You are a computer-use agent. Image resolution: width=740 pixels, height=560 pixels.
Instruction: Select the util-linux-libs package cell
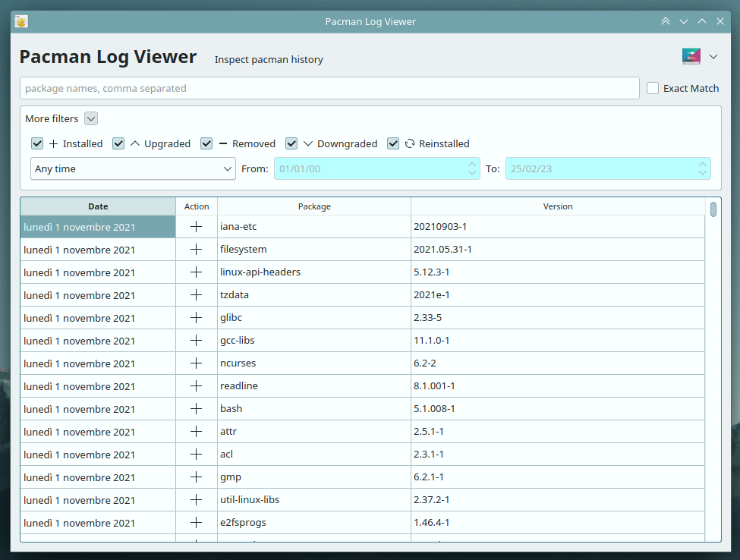pos(314,499)
